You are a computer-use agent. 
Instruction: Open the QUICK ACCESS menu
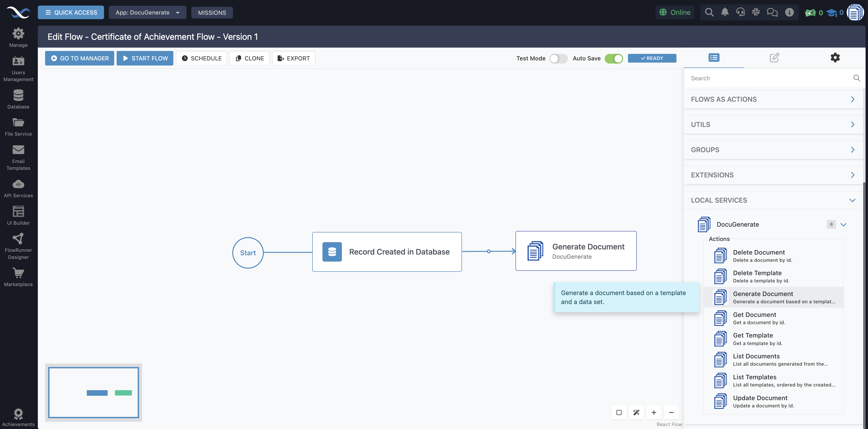71,12
